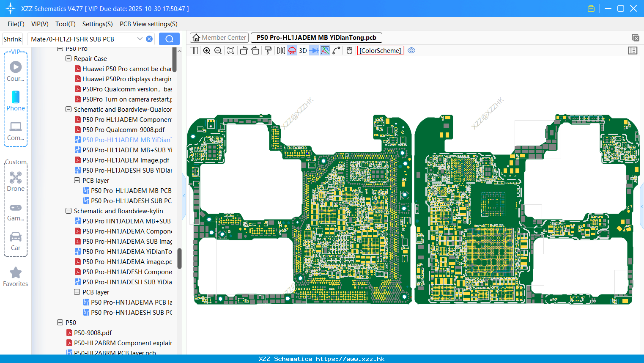Select the P50 Pro-HL1JADEM MB YiDianTong.pcb tab
Image resolution: width=644 pixels, height=363 pixels.
tap(316, 38)
